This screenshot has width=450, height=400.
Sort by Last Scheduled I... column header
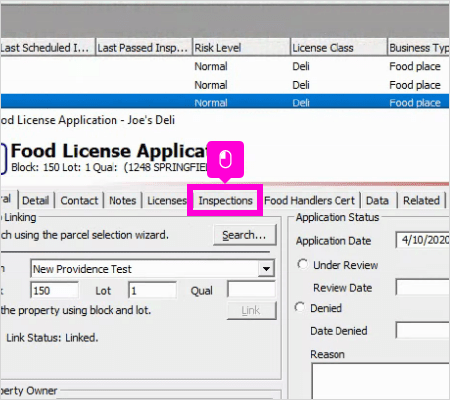pyautogui.click(x=48, y=47)
